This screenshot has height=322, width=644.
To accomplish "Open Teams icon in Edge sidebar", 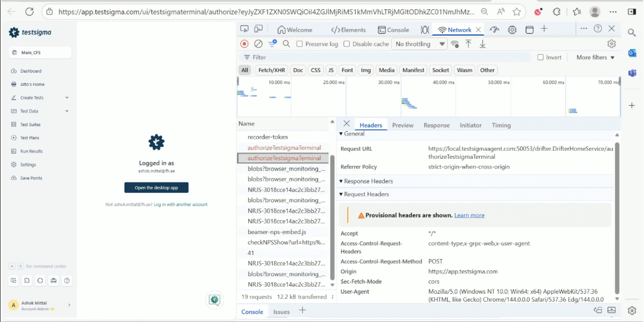I will tap(632, 73).
